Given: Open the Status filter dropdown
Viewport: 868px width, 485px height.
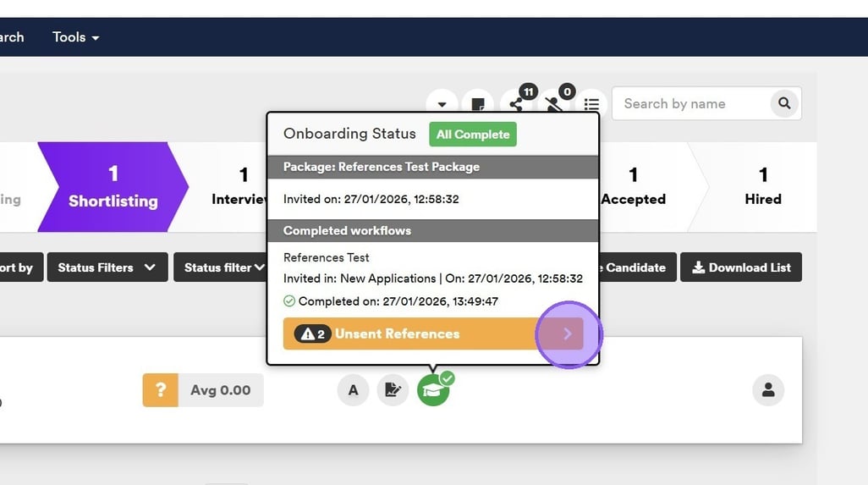Looking at the screenshot, I should point(223,267).
